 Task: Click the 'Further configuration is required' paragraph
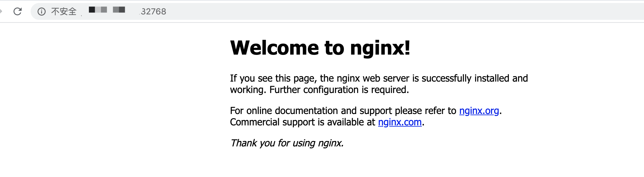(379, 84)
